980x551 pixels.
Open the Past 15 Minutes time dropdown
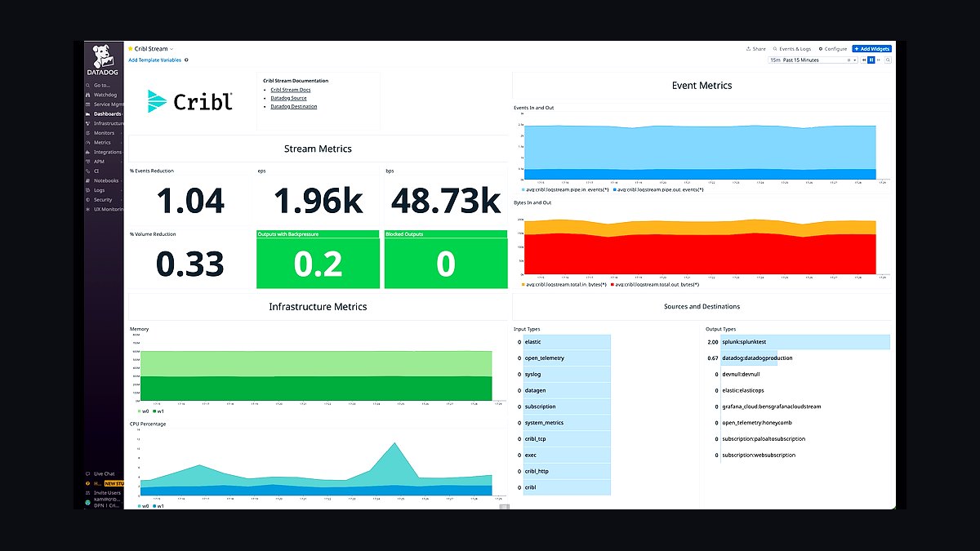(813, 60)
